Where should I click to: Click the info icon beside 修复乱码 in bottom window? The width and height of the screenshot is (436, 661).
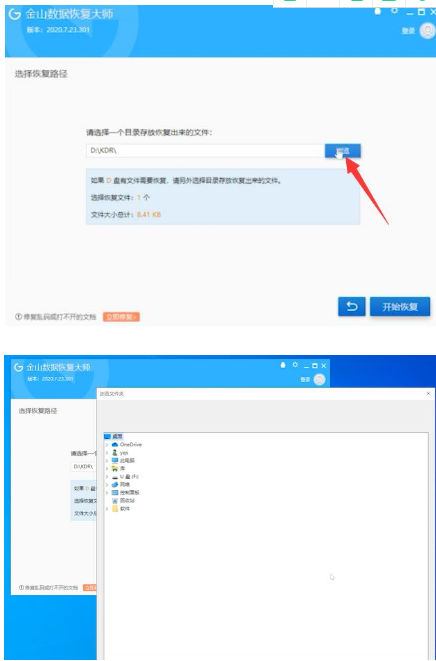tap(21, 587)
